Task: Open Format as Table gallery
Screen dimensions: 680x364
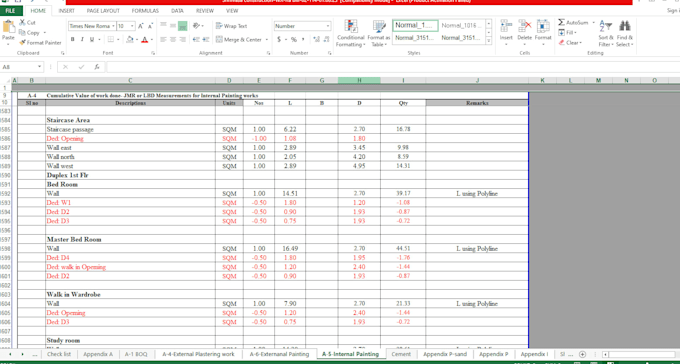Action: [379, 34]
